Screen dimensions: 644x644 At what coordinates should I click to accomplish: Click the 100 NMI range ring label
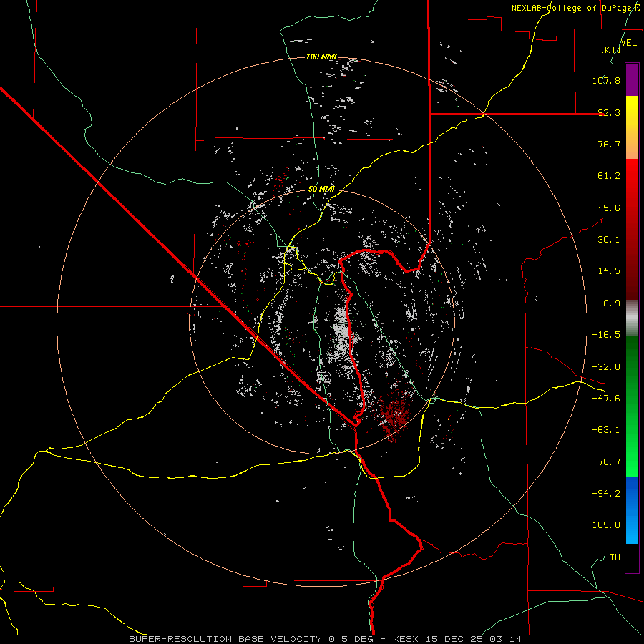pyautogui.click(x=321, y=57)
